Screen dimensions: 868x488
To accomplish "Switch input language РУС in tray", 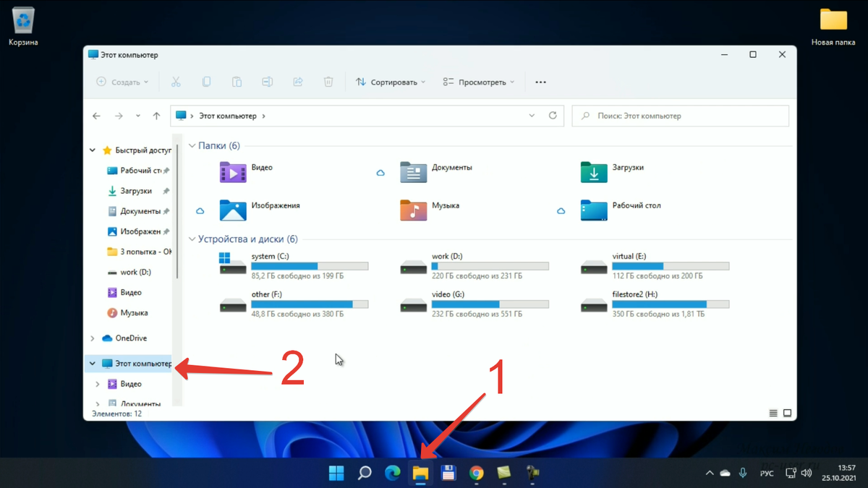I will [767, 473].
